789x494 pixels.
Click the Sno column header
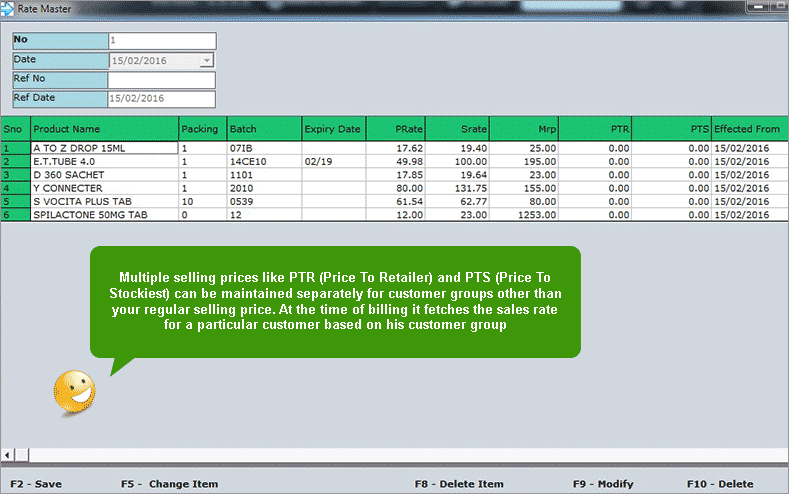tap(16, 129)
